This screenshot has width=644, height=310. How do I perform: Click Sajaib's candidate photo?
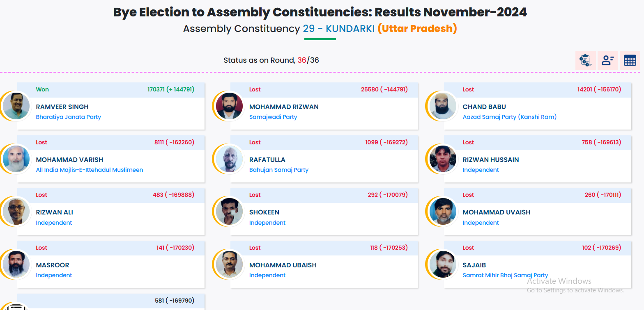point(443,264)
